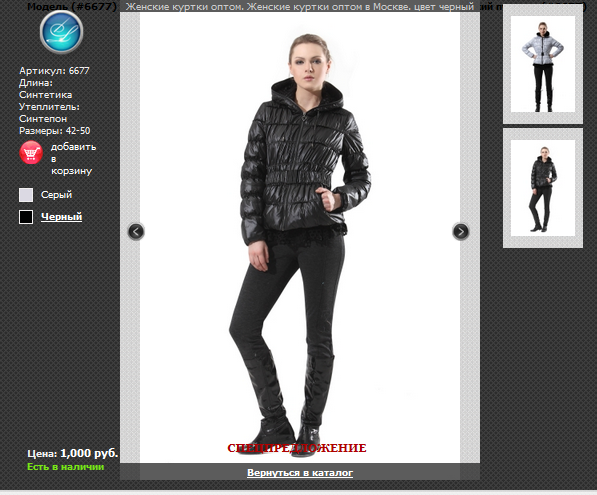Screen dimensions: 597x495
Task: Click the СПЕЦПРЕДЛОЖЕНИЕ red label
Action: click(297, 448)
